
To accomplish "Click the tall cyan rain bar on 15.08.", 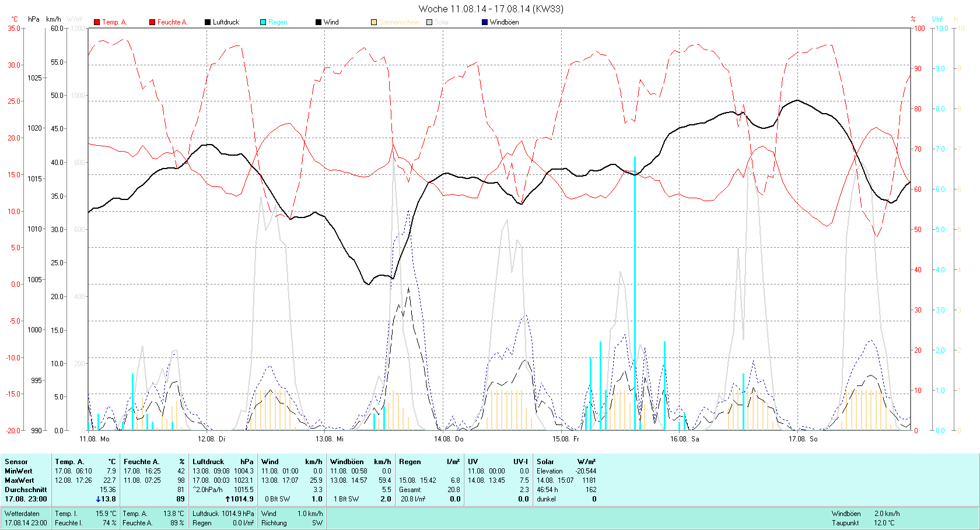I will click(x=635, y=293).
